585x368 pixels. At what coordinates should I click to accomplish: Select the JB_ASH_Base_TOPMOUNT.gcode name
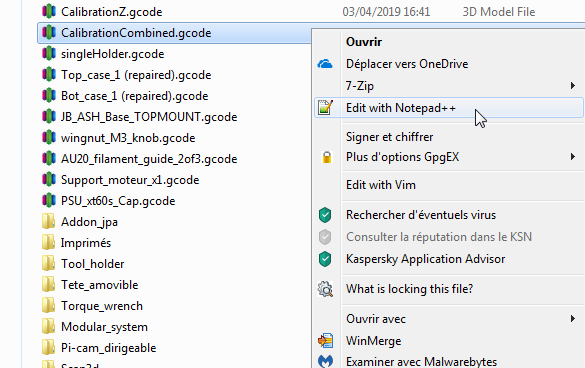click(149, 117)
